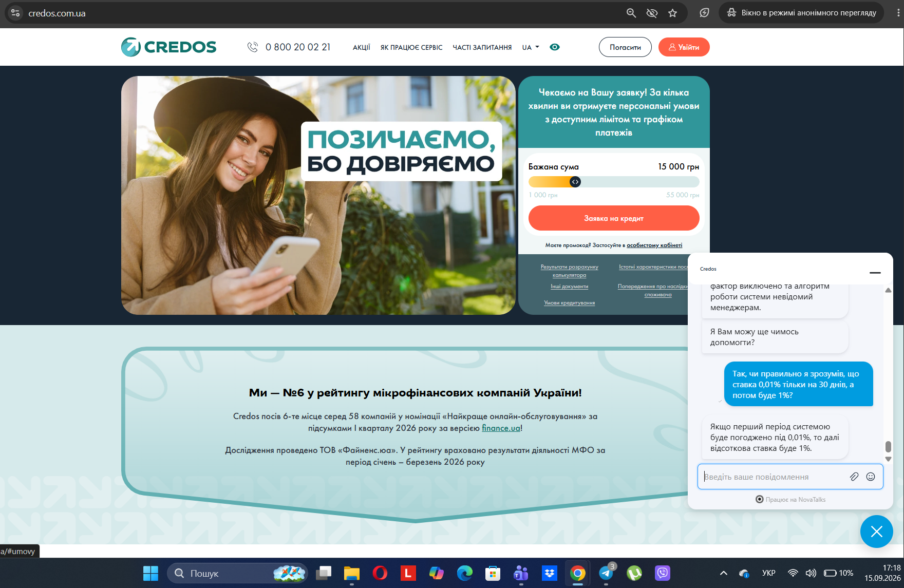Open the АКЦІЇ menu item

point(362,47)
